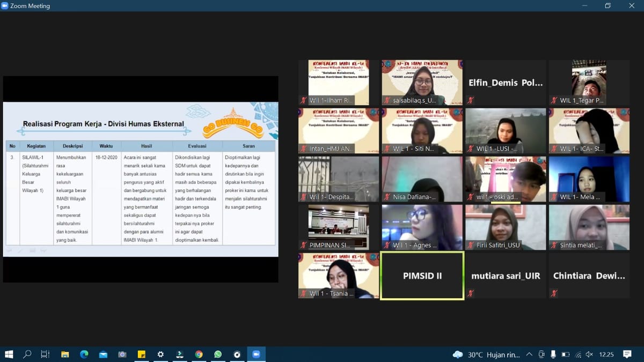Open WhatsApp from the taskbar
Image resolution: width=644 pixels, height=362 pixels.
pyautogui.click(x=218, y=354)
